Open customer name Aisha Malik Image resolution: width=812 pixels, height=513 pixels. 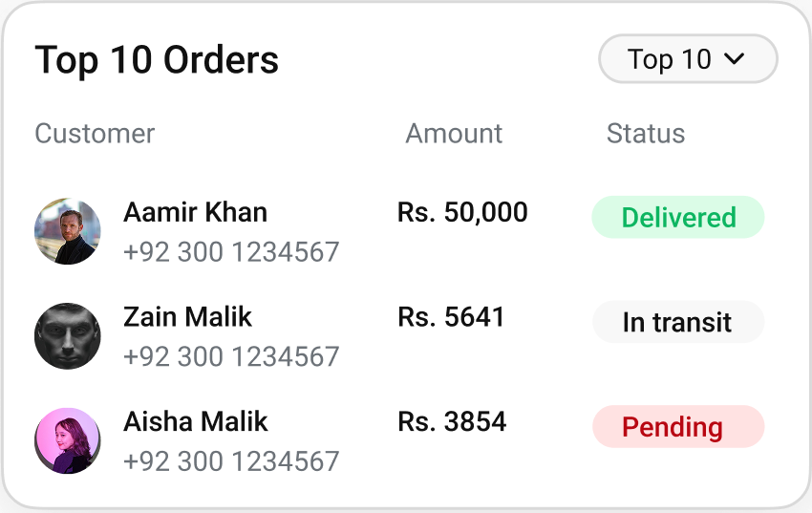pyautogui.click(x=196, y=422)
